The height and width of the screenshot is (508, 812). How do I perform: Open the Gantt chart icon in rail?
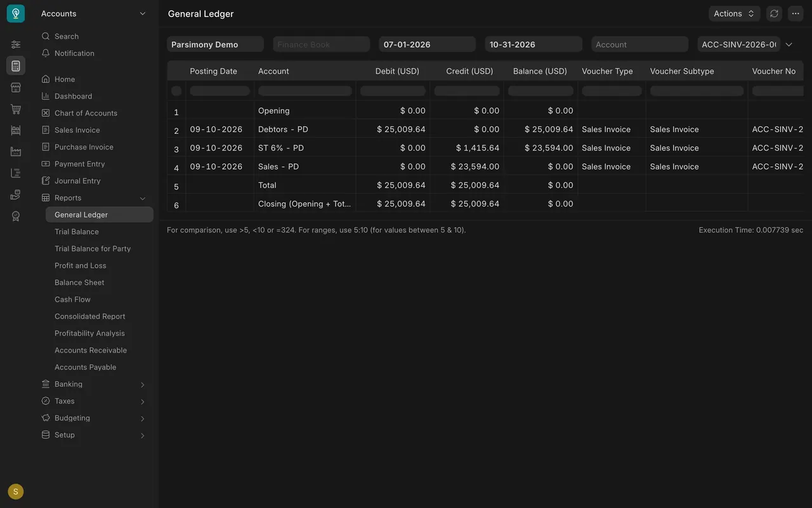tap(16, 173)
